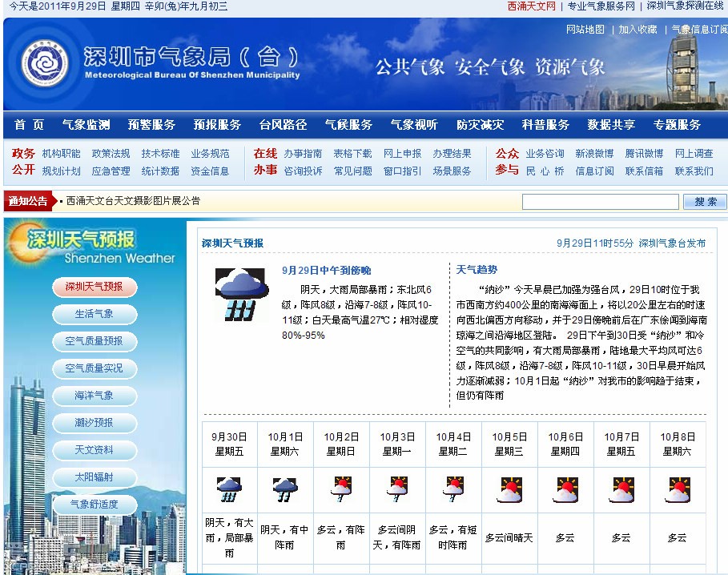Click the October 8 cloudy weather icon
Viewport: 728px width, 575px height.
click(678, 489)
